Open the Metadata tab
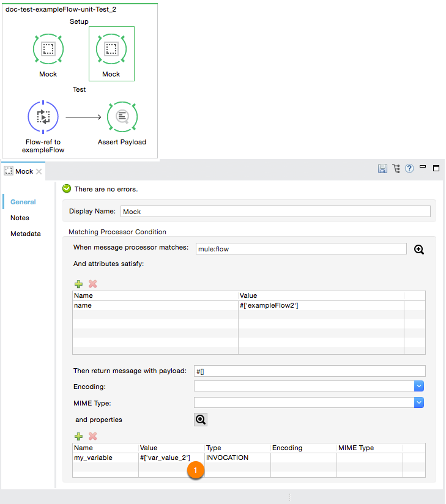This screenshot has width=446, height=504. point(25,234)
